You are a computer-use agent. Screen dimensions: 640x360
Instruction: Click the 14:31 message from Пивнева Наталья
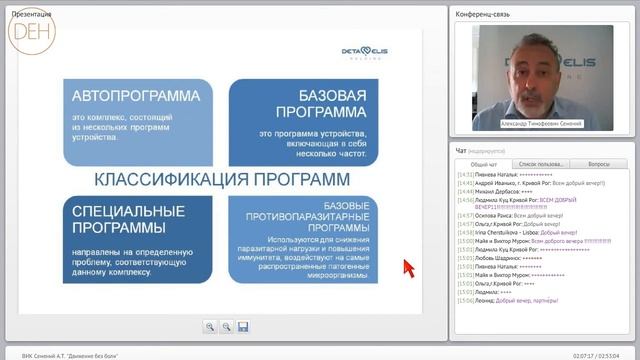(505, 175)
